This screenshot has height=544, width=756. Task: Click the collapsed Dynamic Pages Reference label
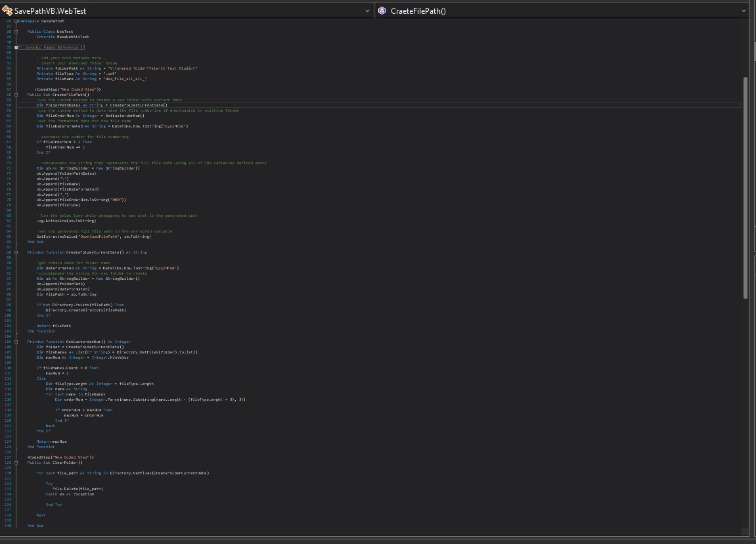pos(53,47)
